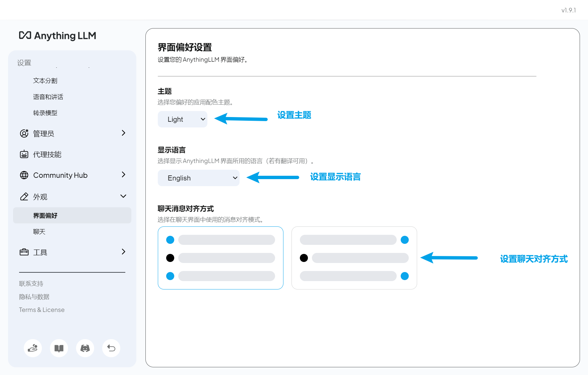Image resolution: width=588 pixels, height=375 pixels.
Task: Click the 工具 briefcase icon
Action: point(24,252)
